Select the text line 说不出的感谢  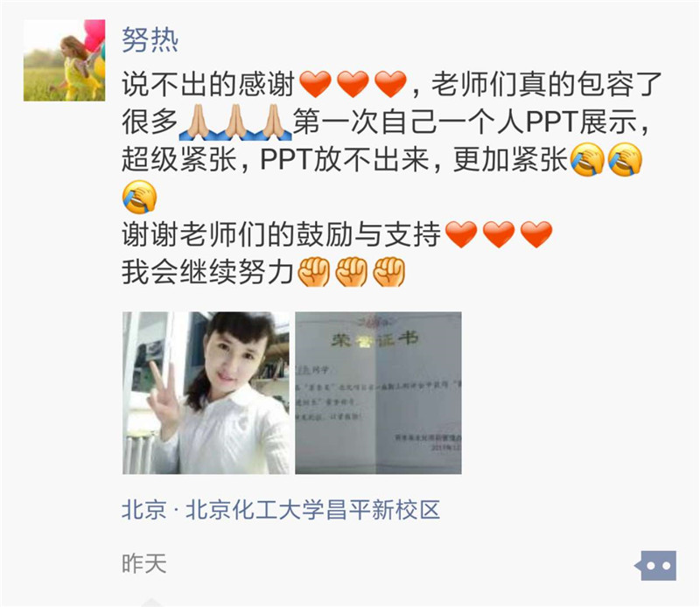pyautogui.click(x=208, y=84)
